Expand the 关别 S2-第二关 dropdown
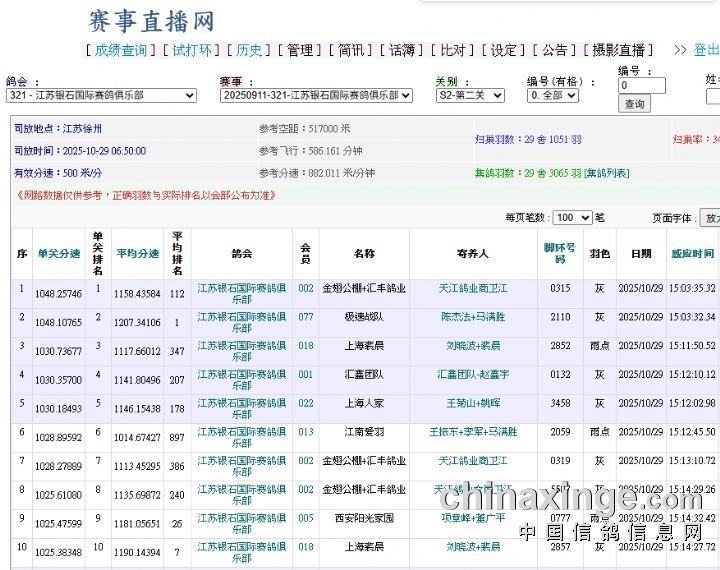The width and height of the screenshot is (720, 570). point(475,96)
